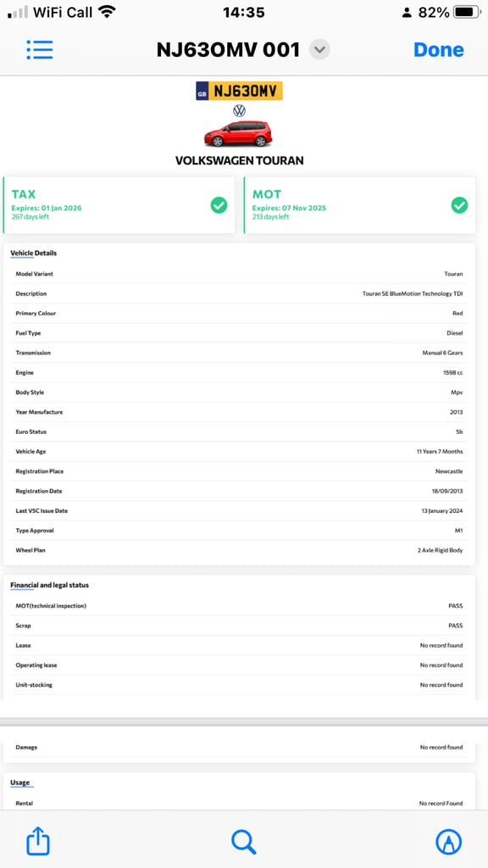Viewport: 488px width, 868px height.
Task: Open the table of contents list icon
Action: [x=40, y=50]
